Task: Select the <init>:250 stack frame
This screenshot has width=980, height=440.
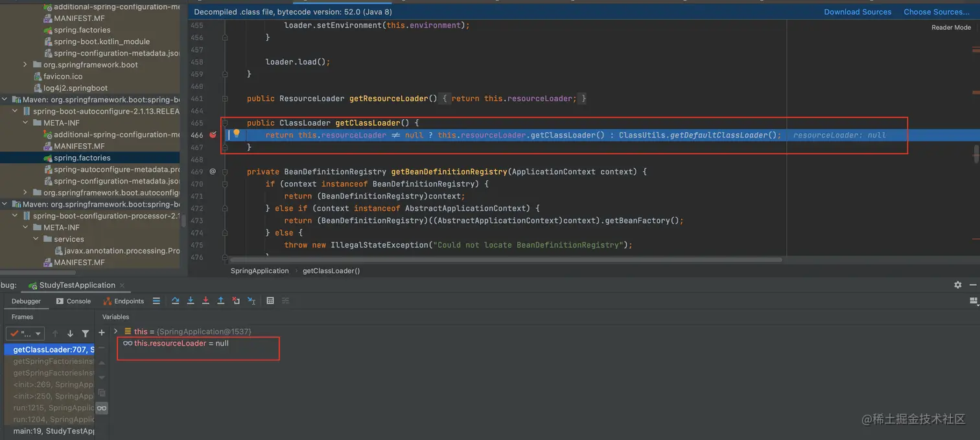Action: click(x=49, y=396)
